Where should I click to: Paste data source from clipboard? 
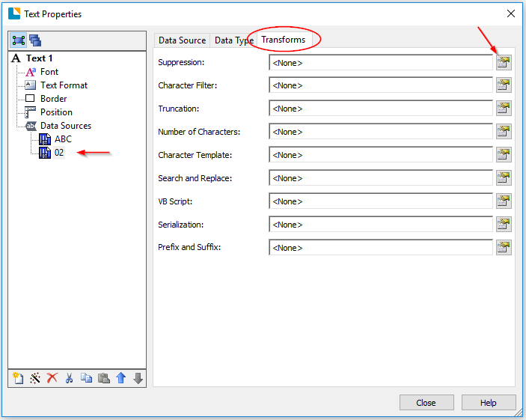(104, 378)
